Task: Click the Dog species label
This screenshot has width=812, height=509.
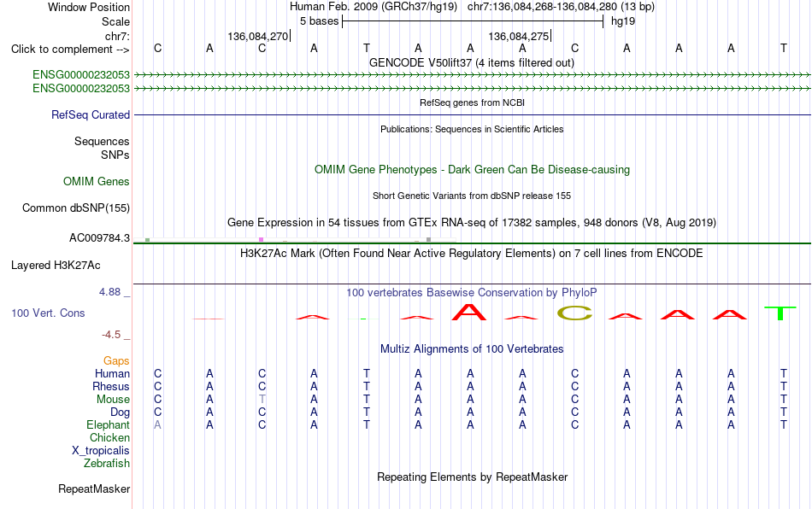Action: pyautogui.click(x=120, y=412)
